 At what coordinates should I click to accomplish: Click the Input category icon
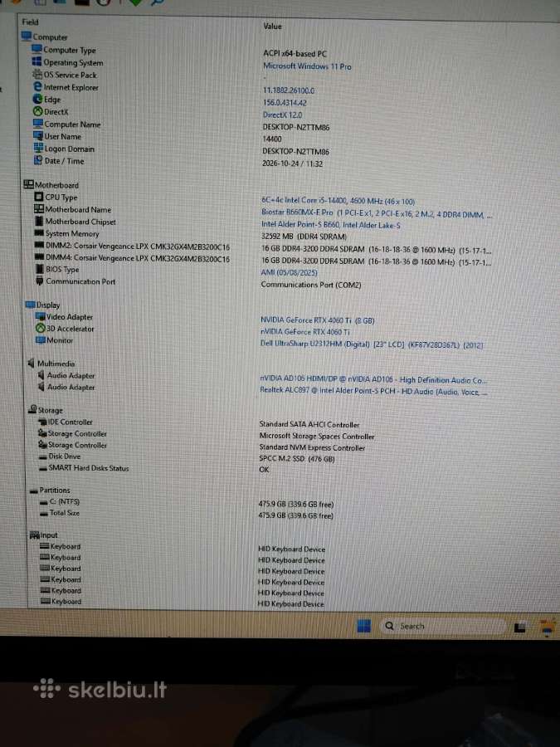point(34,535)
